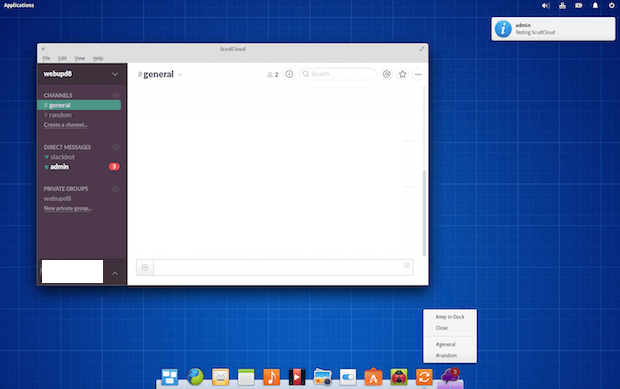Click the CHANNELS section heading

58,95
